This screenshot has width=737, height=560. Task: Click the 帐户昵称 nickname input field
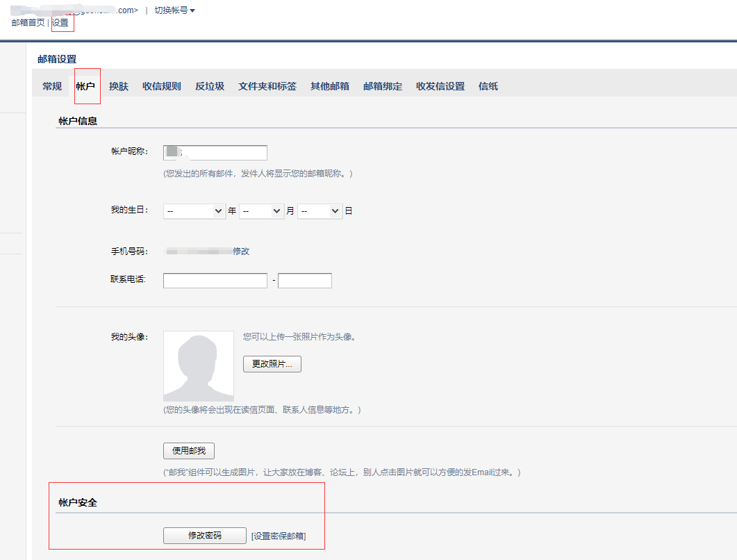215,153
